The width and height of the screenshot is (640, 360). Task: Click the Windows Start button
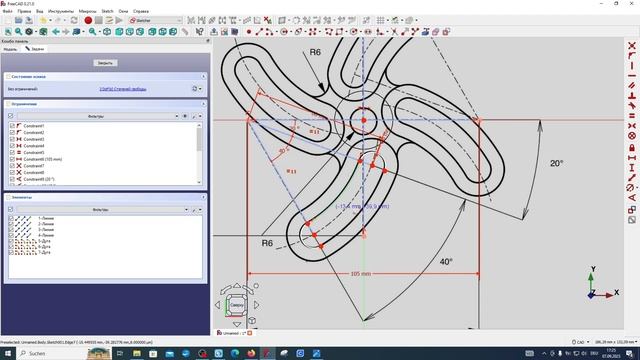click(7, 353)
